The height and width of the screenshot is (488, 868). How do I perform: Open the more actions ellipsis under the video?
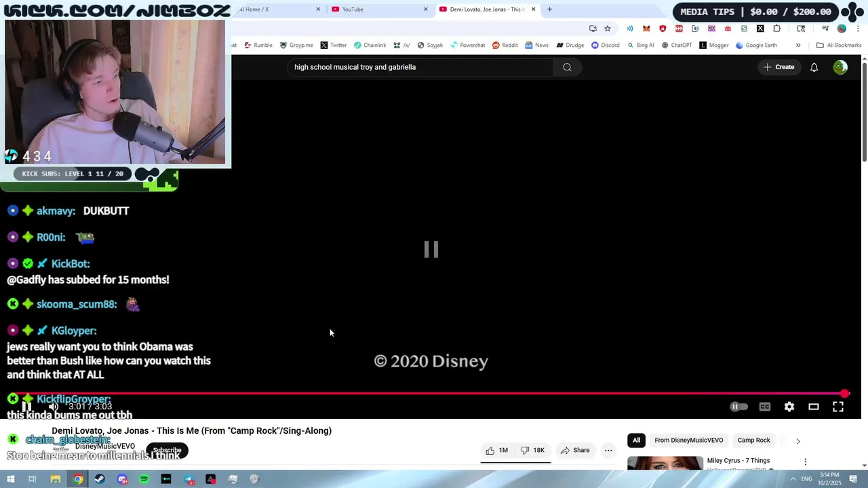[x=608, y=450]
